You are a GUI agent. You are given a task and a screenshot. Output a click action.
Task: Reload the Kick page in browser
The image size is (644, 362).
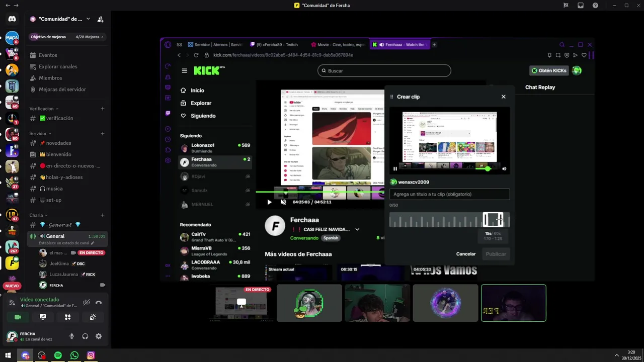click(x=196, y=55)
